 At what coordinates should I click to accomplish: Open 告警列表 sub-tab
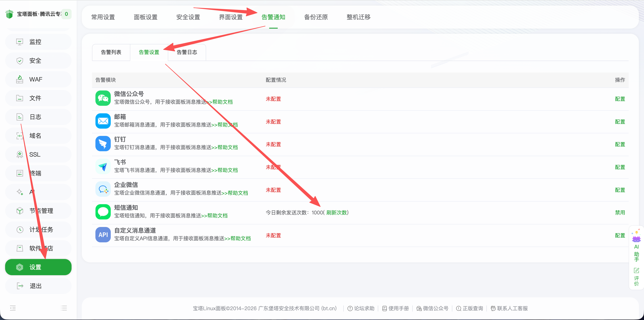click(111, 52)
